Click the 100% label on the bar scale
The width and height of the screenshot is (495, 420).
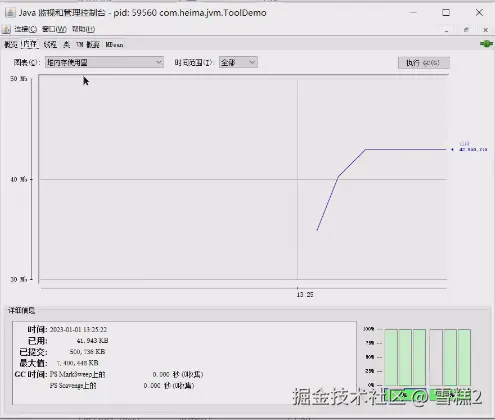[369, 329]
